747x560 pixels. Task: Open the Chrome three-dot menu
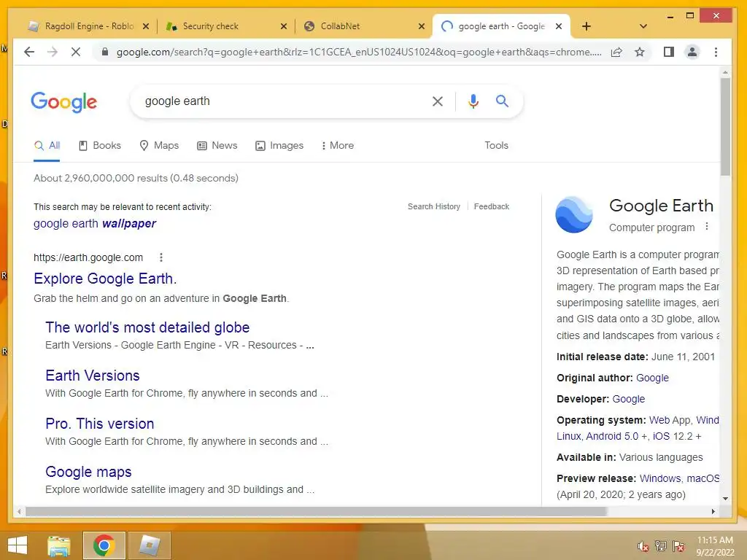click(x=716, y=52)
